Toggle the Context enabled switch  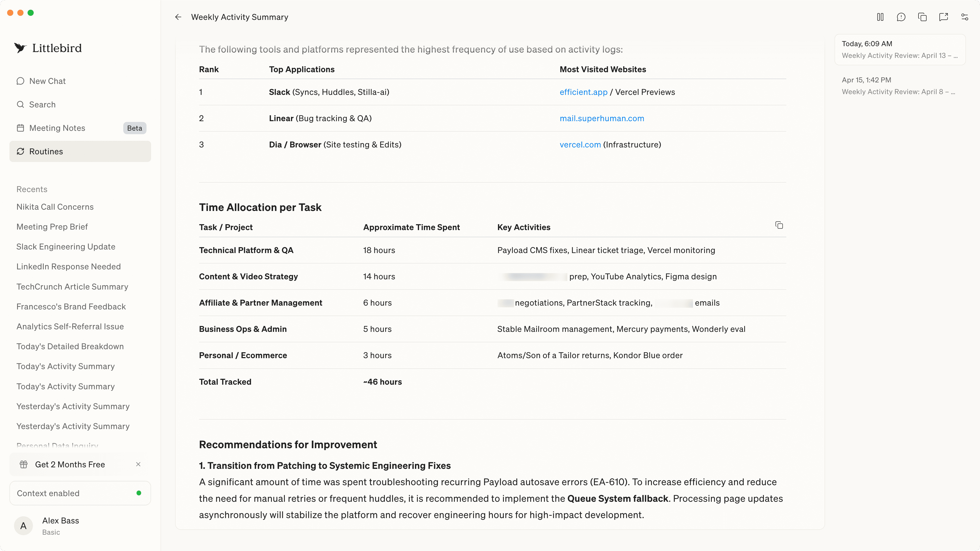139,493
